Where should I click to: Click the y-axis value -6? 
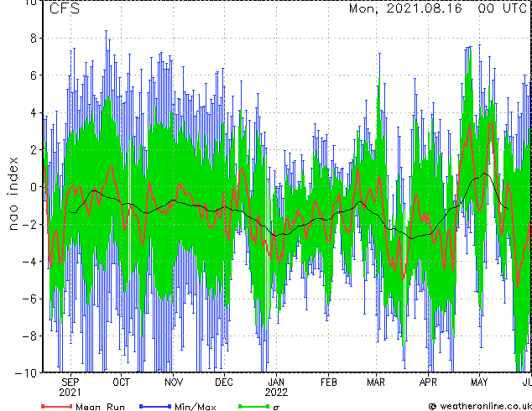point(29,299)
